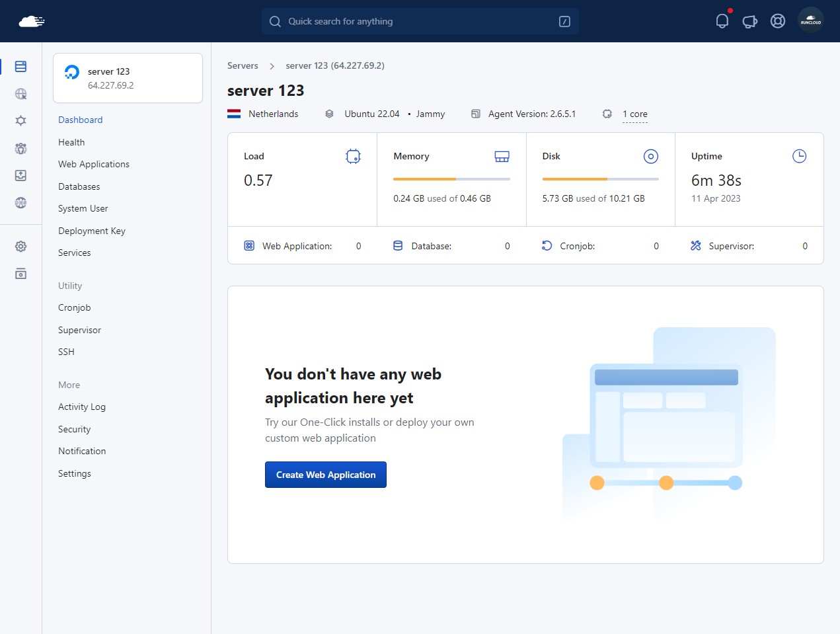Click the Create Web Application button
The height and width of the screenshot is (634, 840).
[326, 475]
